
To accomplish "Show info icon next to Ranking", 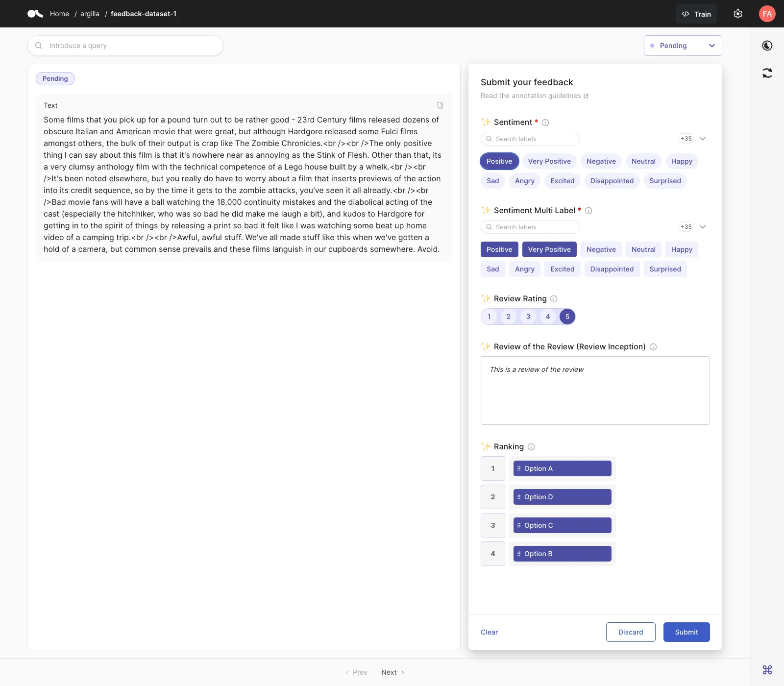I will (x=531, y=447).
